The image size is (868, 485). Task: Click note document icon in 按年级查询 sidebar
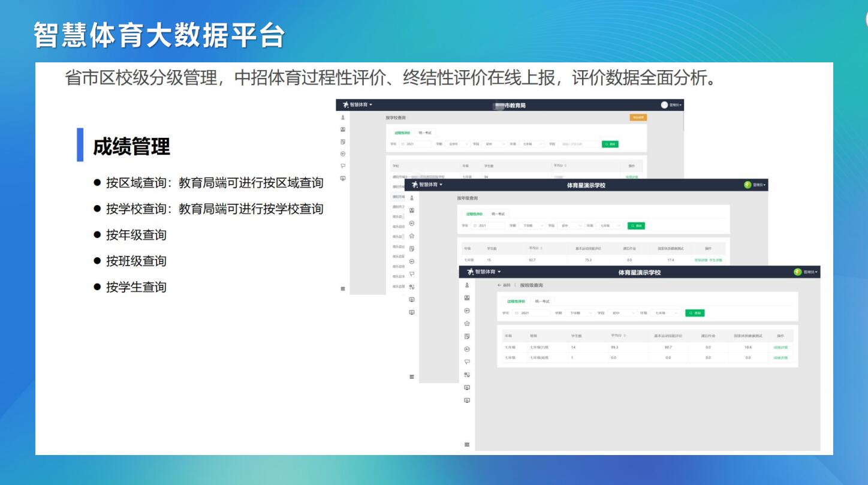click(412, 248)
